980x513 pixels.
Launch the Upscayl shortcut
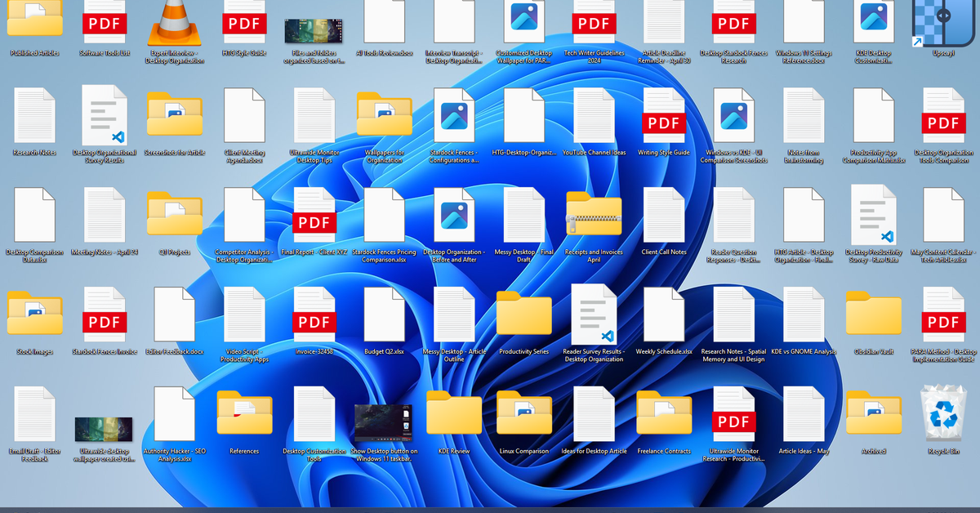[x=943, y=20]
